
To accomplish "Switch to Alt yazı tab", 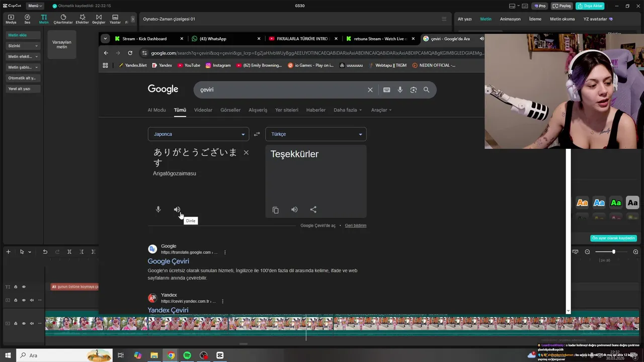I will click(464, 19).
